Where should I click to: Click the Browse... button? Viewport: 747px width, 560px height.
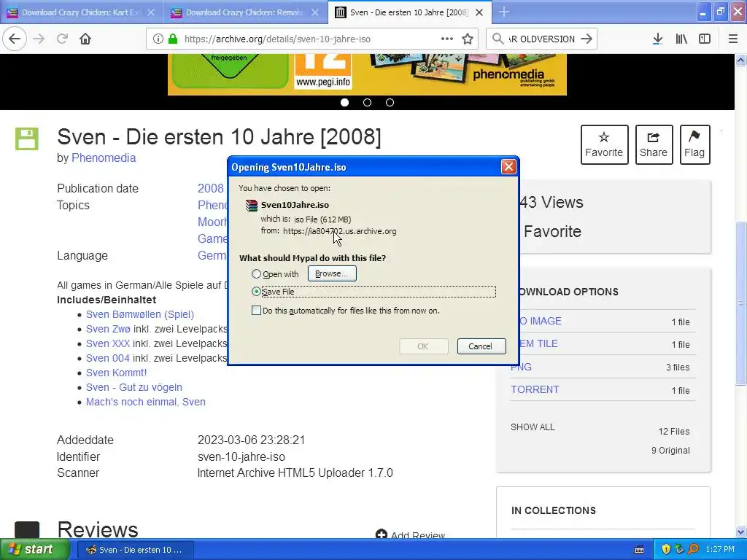tap(332, 274)
